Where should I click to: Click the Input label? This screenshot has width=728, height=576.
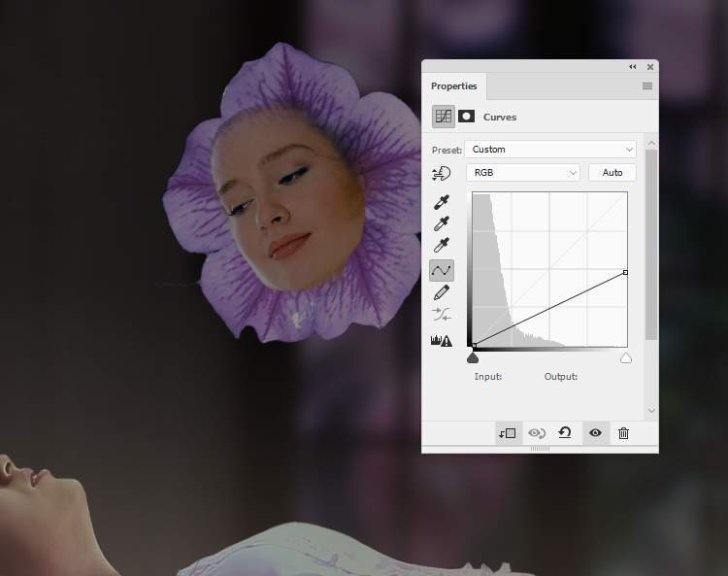point(488,377)
